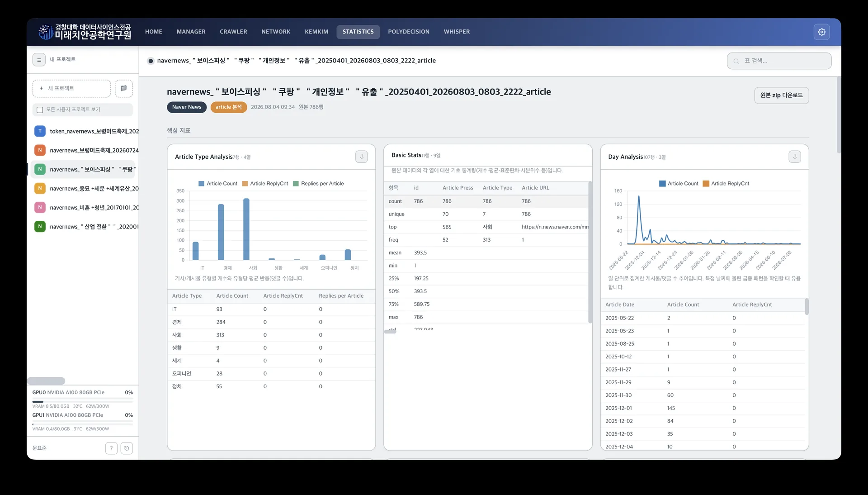The width and height of the screenshot is (868, 495).
Task: Click Replies per Article column header
Action: (x=341, y=296)
